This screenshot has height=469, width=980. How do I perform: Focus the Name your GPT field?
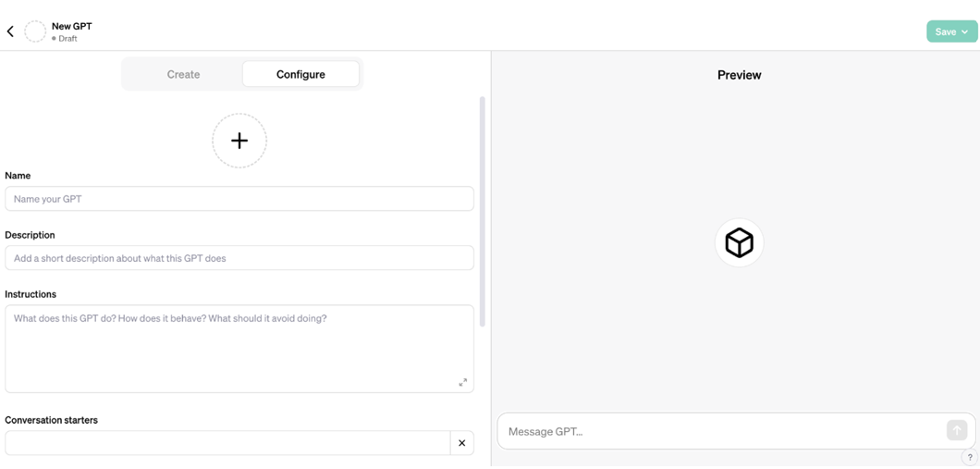pyautogui.click(x=239, y=199)
